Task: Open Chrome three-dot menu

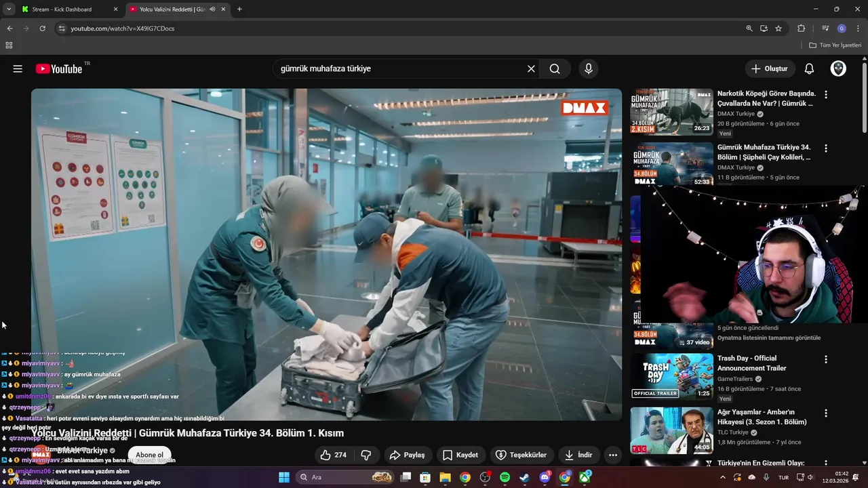Action: [856, 28]
